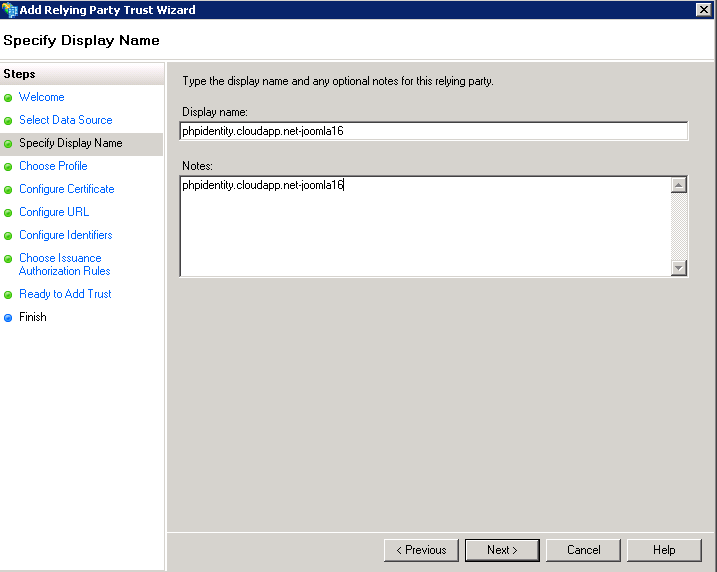Click the Notes scrollbar up arrow
This screenshot has width=717, height=572.
pos(679,185)
